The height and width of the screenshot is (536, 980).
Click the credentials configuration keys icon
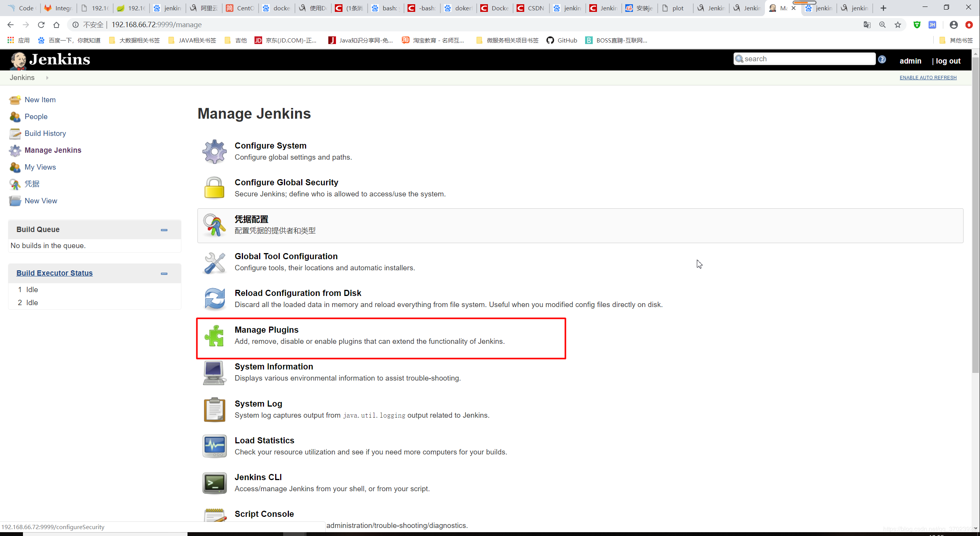click(x=214, y=225)
